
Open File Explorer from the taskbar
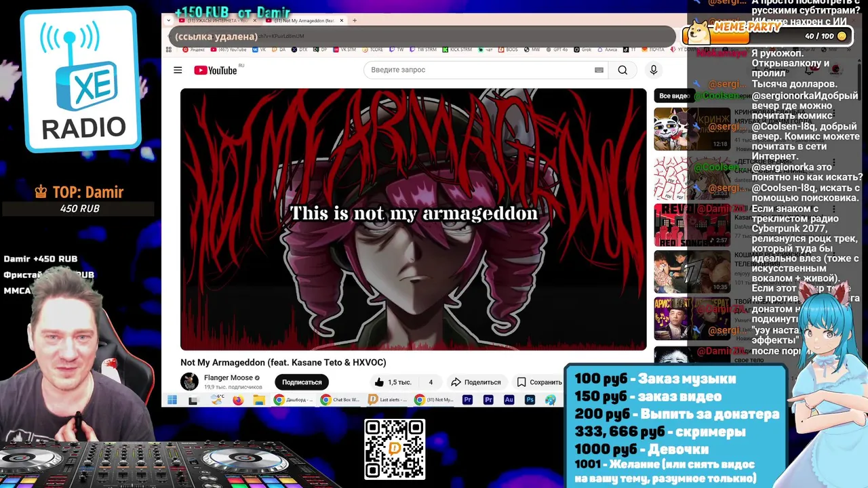(258, 401)
